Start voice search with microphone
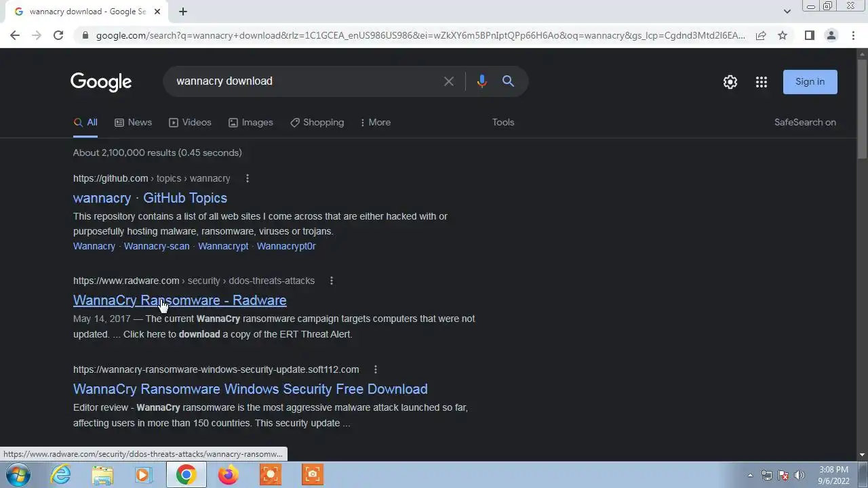This screenshot has height=488, width=868. click(x=481, y=81)
